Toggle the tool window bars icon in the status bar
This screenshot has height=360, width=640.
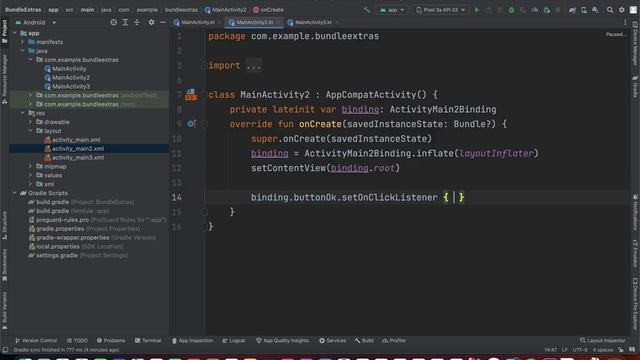point(5,350)
